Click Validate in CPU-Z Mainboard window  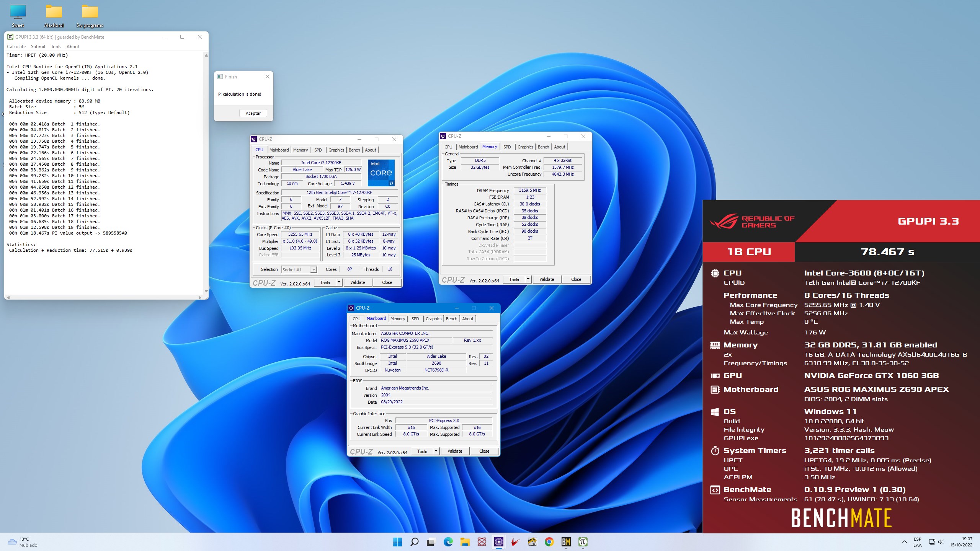pos(455,451)
